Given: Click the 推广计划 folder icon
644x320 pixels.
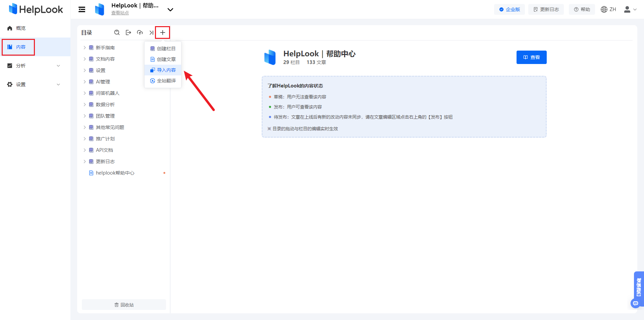Looking at the screenshot, I should [x=91, y=139].
